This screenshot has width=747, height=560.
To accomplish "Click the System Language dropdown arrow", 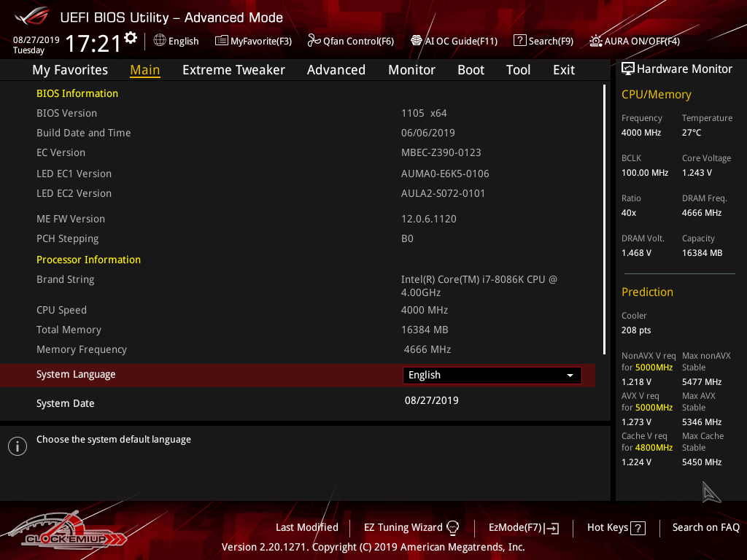I will point(570,376).
